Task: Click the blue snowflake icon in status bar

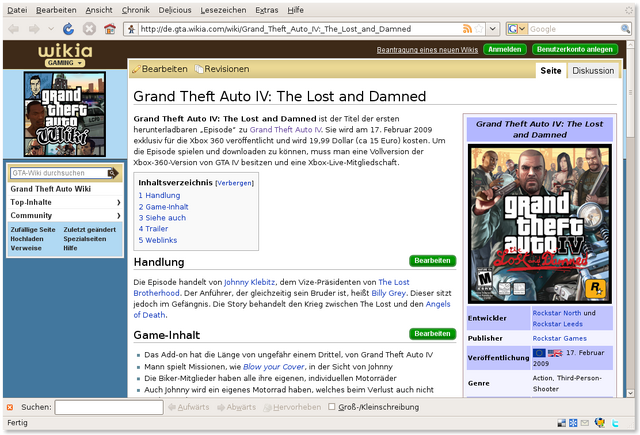Action: pos(573,423)
